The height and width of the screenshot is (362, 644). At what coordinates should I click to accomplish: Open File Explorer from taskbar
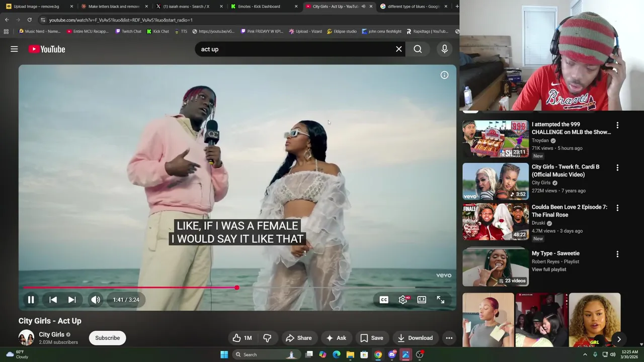click(350, 354)
